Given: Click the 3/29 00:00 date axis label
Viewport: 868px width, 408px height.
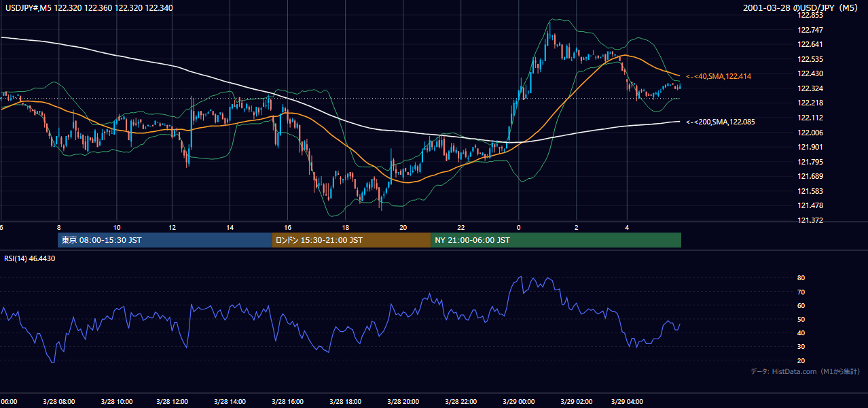Looking at the screenshot, I should 519,402.
